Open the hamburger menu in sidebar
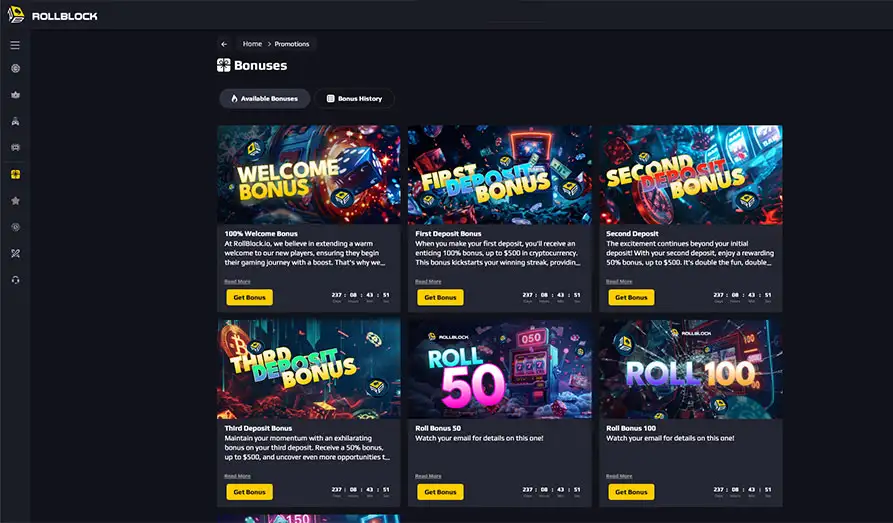This screenshot has height=523, width=893. [15, 45]
